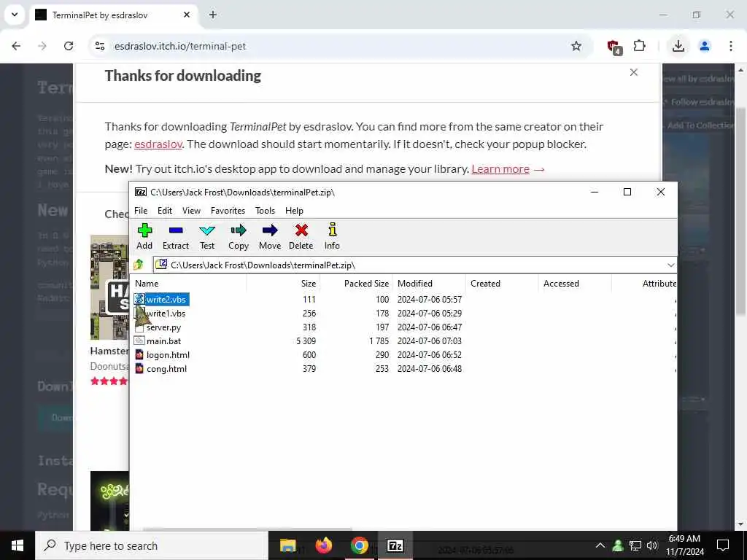Open the volume control in system tray
747x560 pixels.
(x=652, y=545)
